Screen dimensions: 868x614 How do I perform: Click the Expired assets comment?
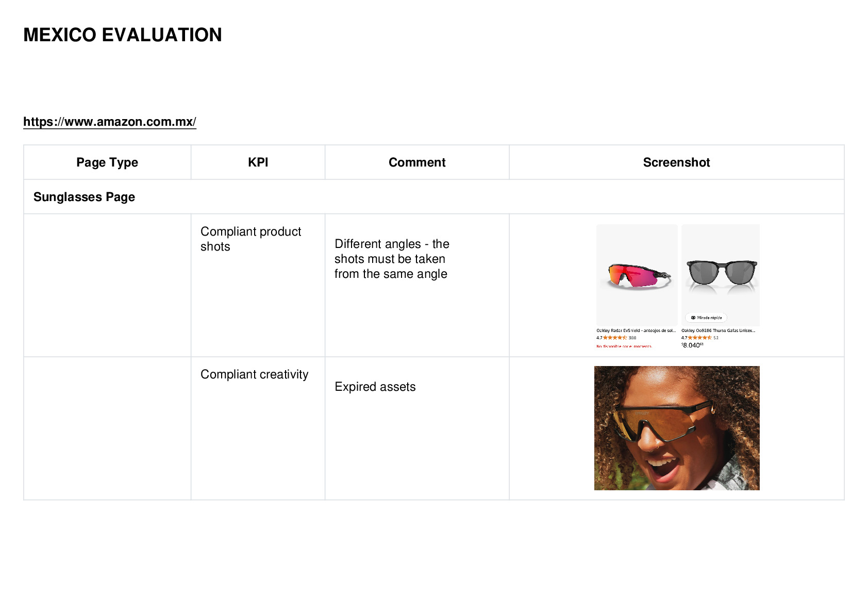click(x=375, y=387)
